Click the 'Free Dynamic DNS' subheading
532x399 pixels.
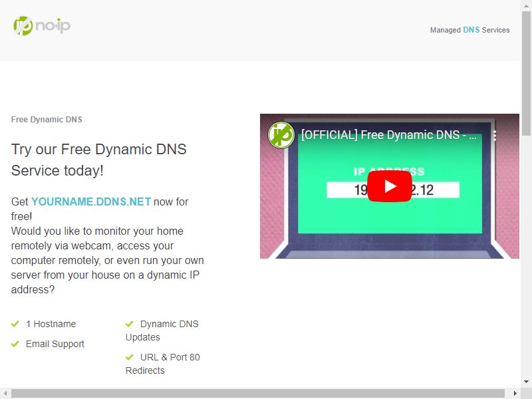47,120
